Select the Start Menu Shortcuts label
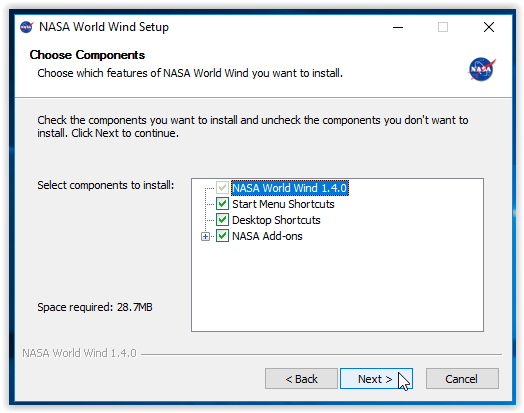The height and width of the screenshot is (413, 524). (x=283, y=204)
